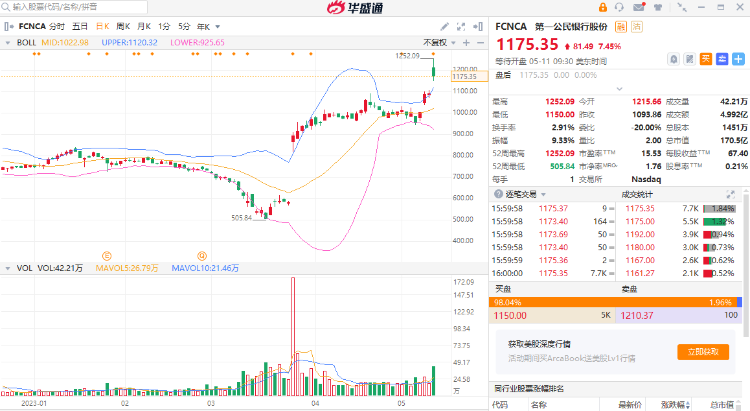Click the UPPER:1120.32 Bollinger label
This screenshot has width=750, height=411.
(129, 43)
